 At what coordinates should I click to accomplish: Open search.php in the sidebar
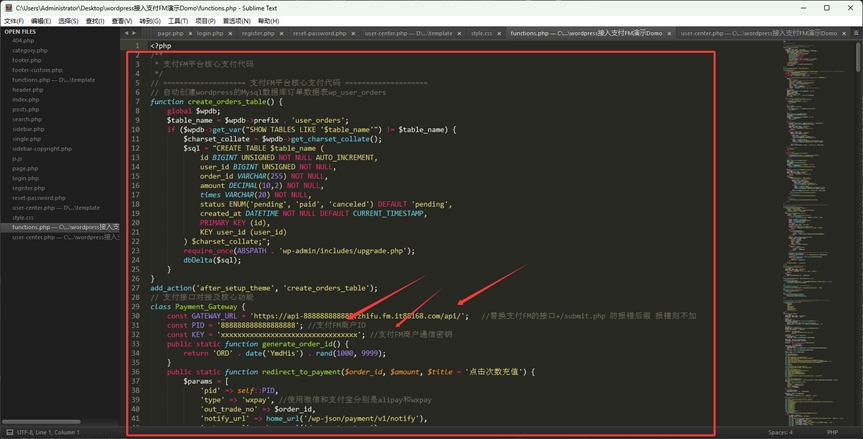coord(27,119)
